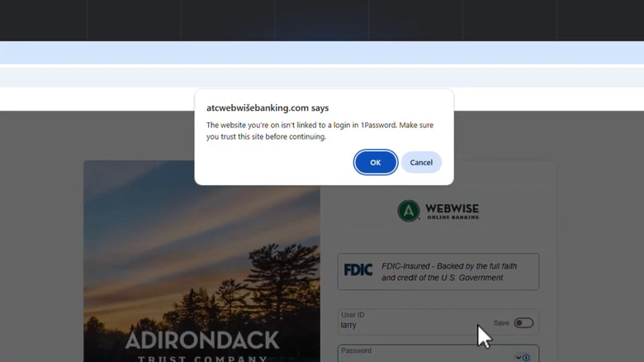The image size is (644, 362).
Task: Confirm the dialog with OK
Action: [x=376, y=163]
